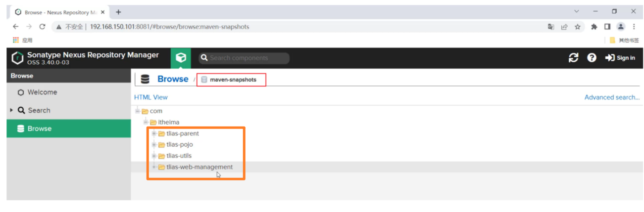Bookmark this page with the star icon
644x212 pixels.
577,27
